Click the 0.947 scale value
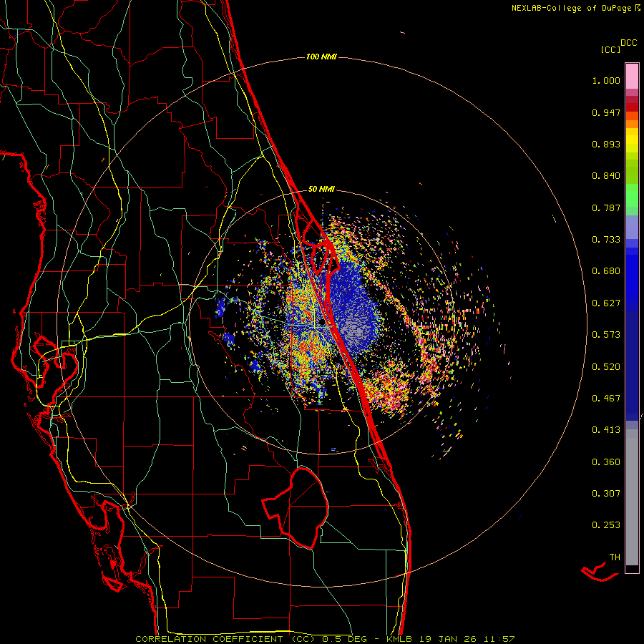This screenshot has height=644, width=644. tap(606, 112)
